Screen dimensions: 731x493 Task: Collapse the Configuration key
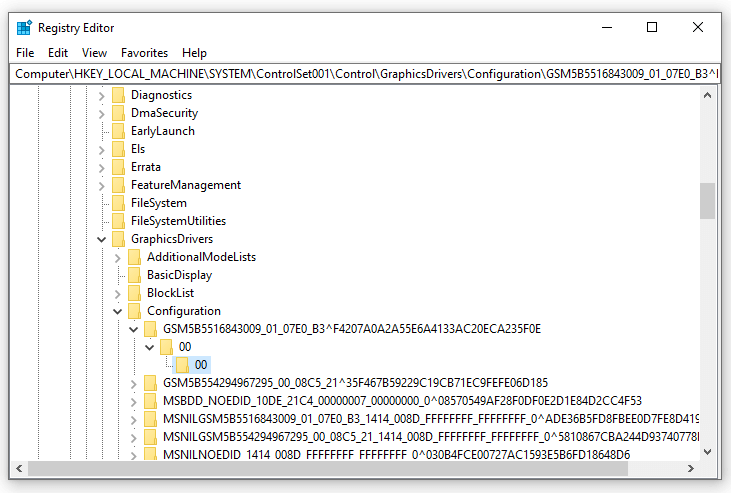[x=117, y=311]
